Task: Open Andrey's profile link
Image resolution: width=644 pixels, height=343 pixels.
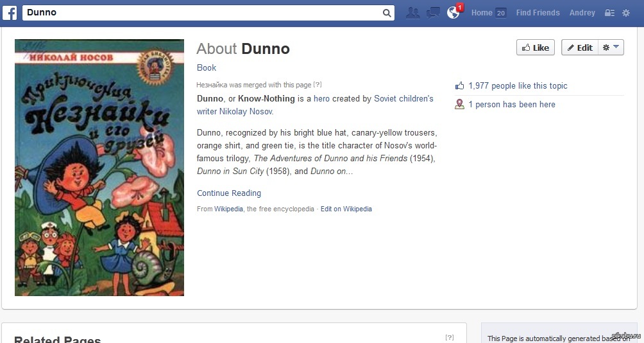Action: 582,13
